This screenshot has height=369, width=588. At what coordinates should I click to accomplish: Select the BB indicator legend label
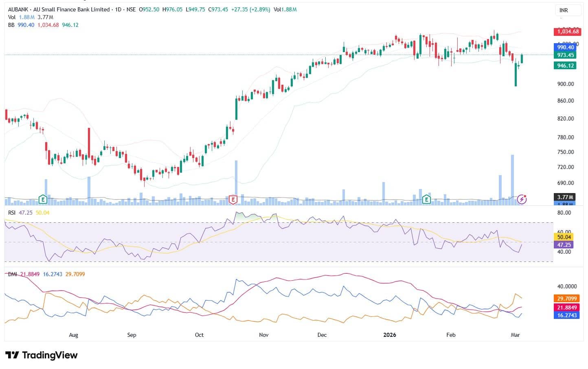click(11, 25)
